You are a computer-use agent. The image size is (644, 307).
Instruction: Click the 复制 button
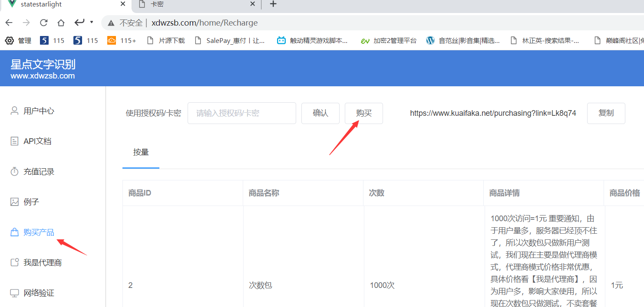[x=606, y=113]
